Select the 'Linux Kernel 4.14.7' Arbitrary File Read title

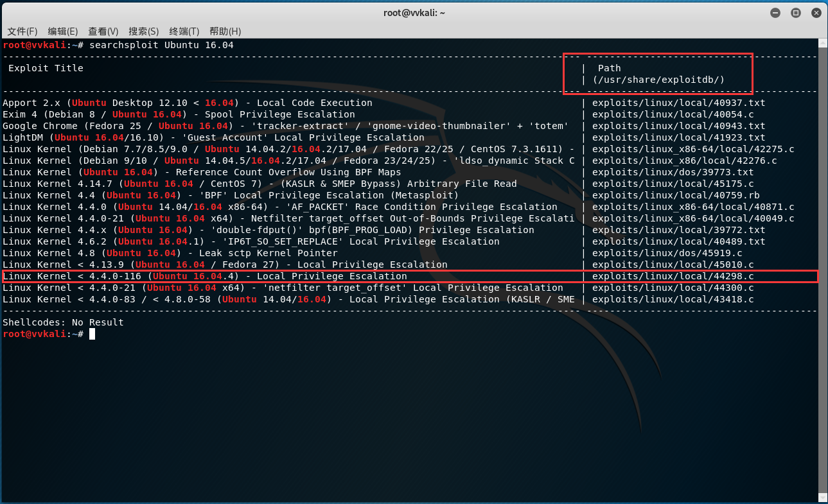pyautogui.click(x=260, y=184)
